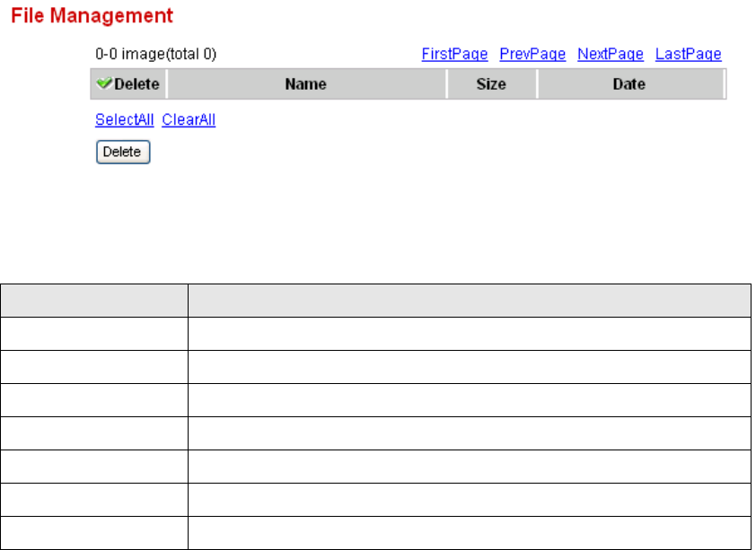This screenshot has height=550, width=756.
Task: Go to FirstPage link
Action: (454, 54)
